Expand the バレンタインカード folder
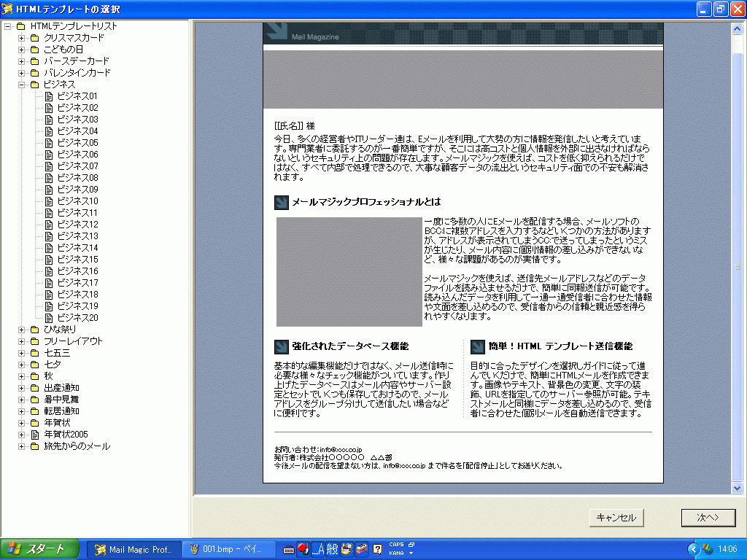The height and width of the screenshot is (560, 747). pos(21,73)
